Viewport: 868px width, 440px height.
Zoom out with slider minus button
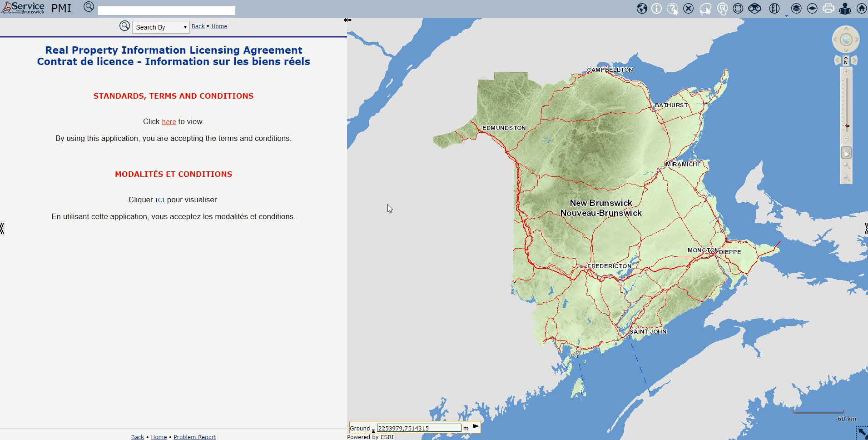click(846, 139)
